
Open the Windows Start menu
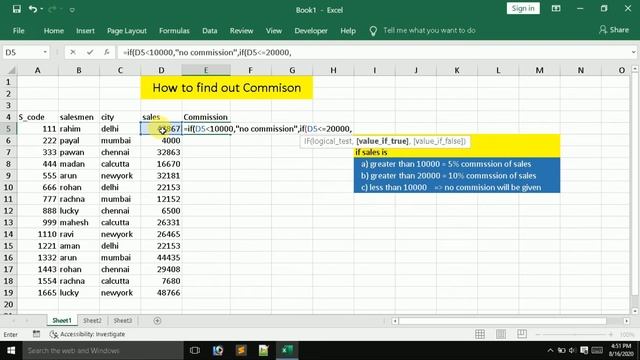11,351
